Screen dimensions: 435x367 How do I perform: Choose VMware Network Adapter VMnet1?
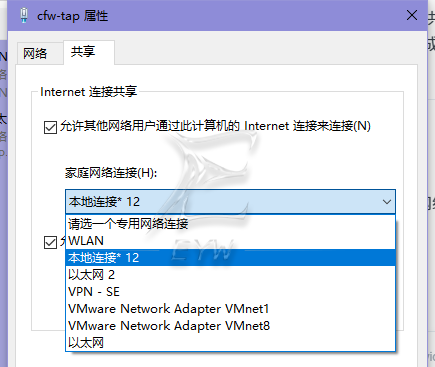[230, 309]
